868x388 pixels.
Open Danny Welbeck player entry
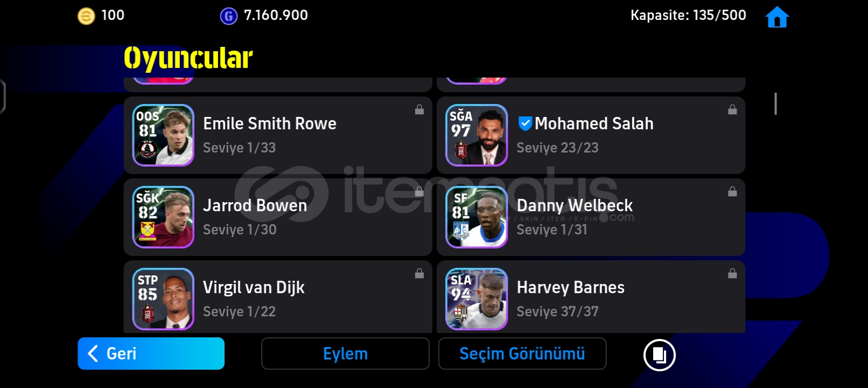591,217
